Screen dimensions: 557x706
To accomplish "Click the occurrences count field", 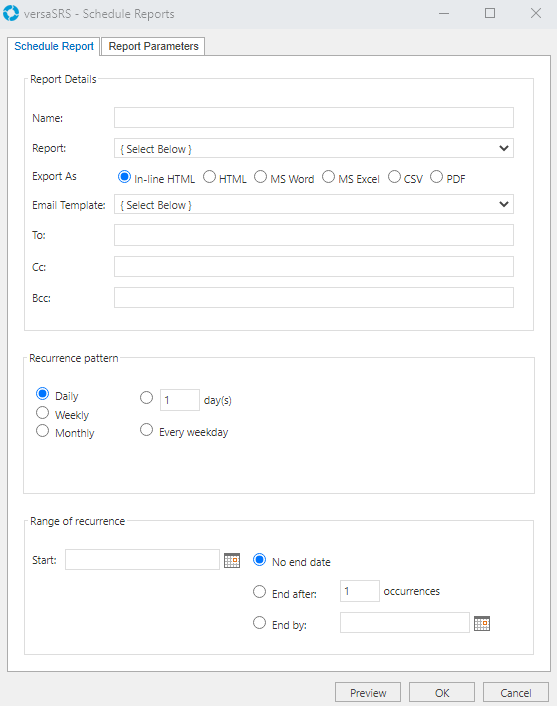I will click(360, 591).
